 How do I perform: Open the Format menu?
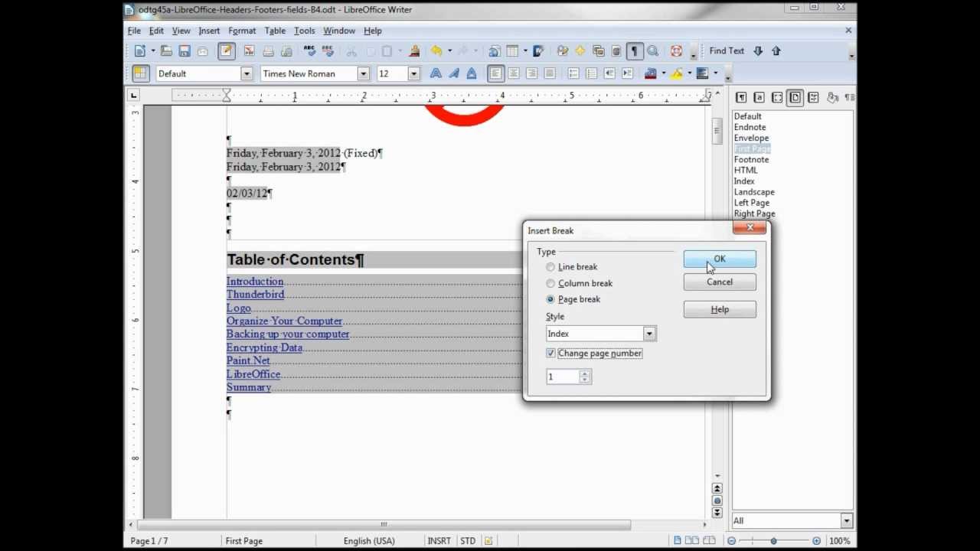(242, 31)
